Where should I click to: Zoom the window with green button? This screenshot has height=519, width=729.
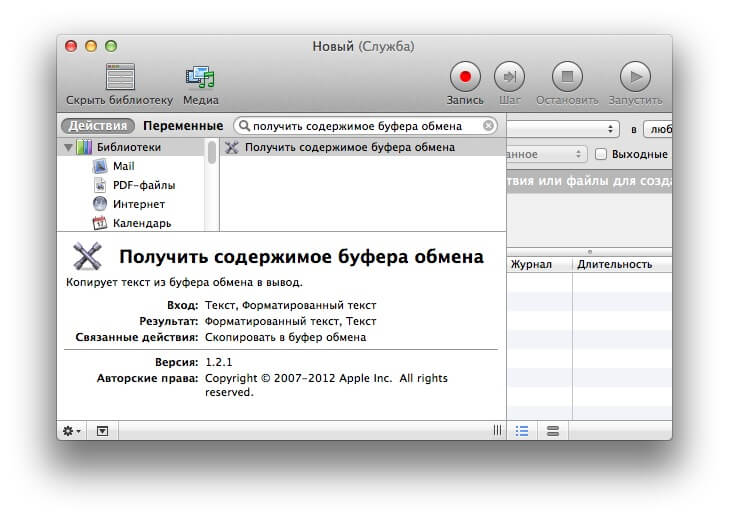(x=111, y=46)
